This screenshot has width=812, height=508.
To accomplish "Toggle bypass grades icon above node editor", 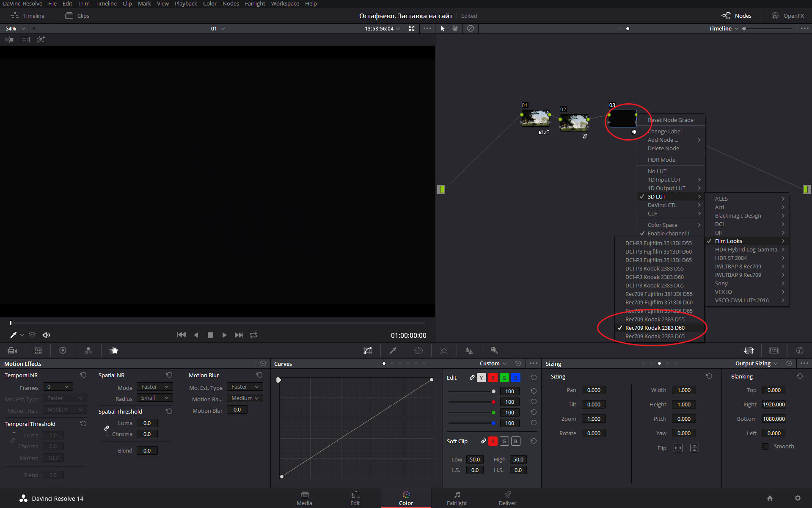I will 471,28.
